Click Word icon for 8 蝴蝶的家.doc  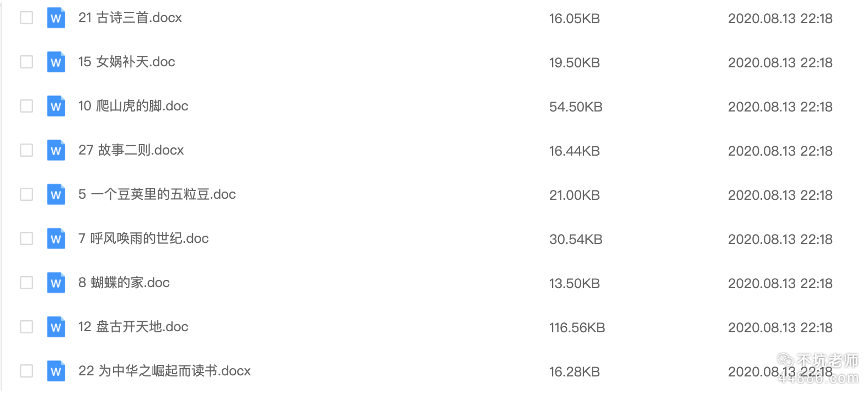(56, 283)
